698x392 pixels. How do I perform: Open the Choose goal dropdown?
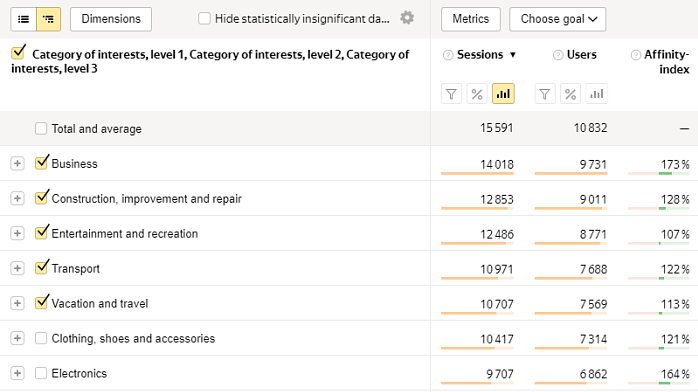point(558,19)
